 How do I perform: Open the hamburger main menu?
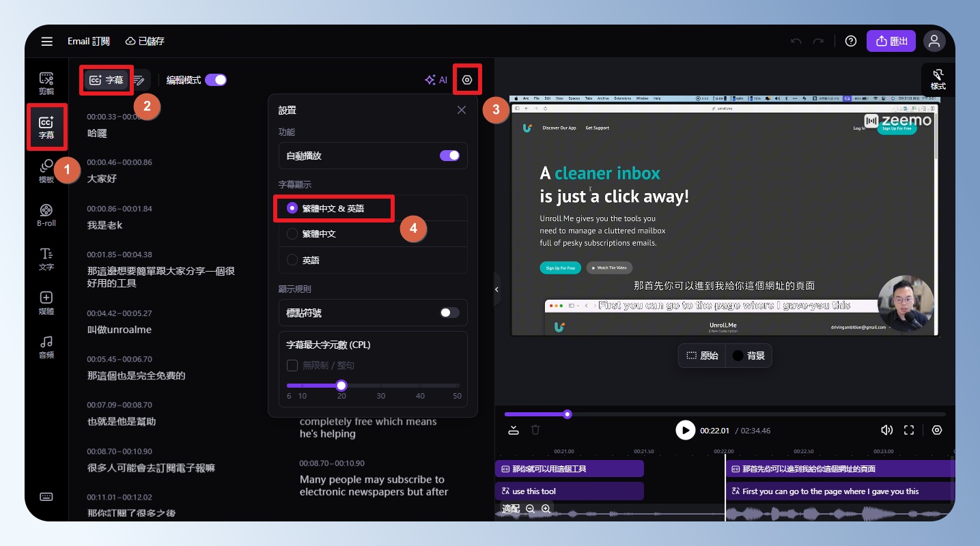pos(47,41)
